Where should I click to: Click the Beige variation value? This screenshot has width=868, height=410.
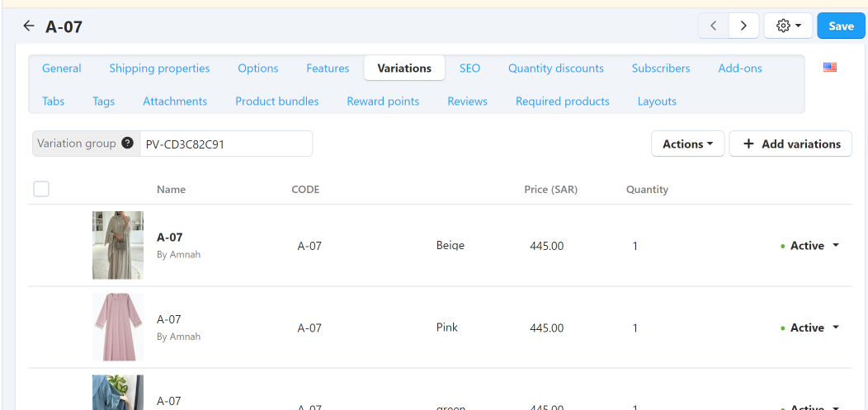pyautogui.click(x=450, y=245)
